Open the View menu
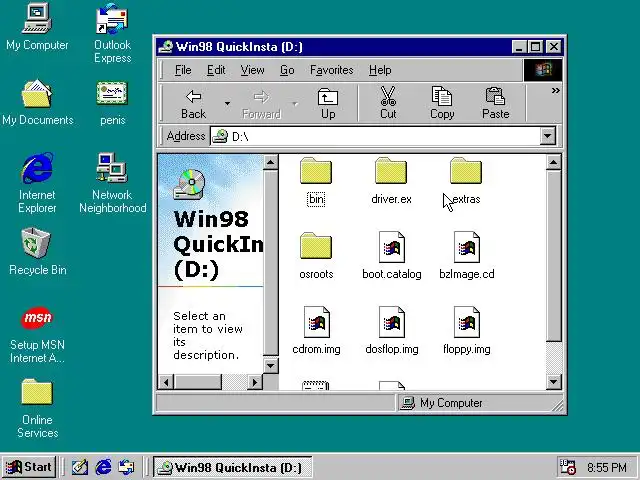The image size is (640, 480). coord(252,70)
